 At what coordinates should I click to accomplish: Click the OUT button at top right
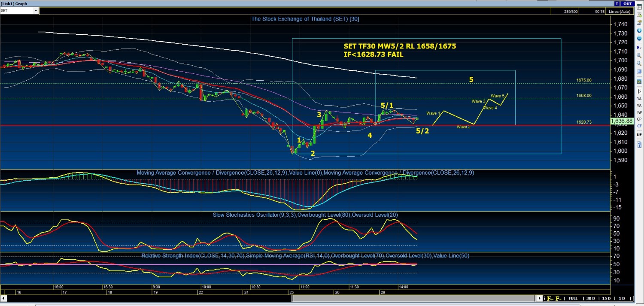[x=628, y=3]
